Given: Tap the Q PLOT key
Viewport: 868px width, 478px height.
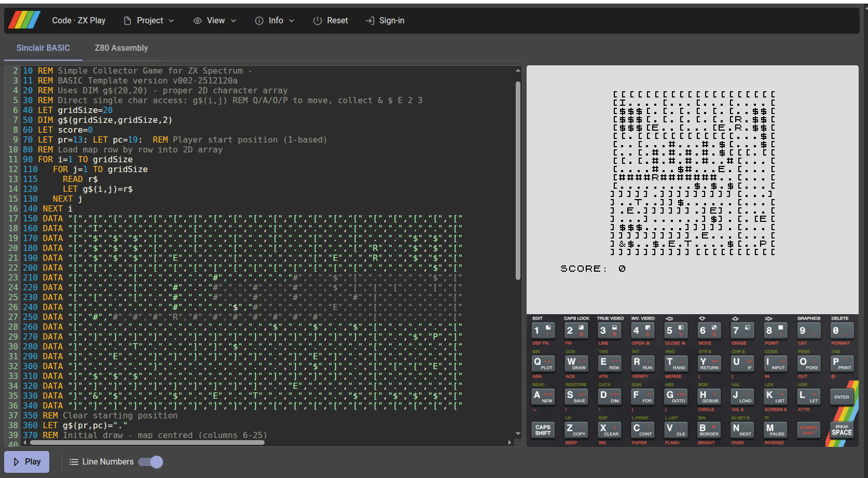Looking at the screenshot, I should point(543,363).
